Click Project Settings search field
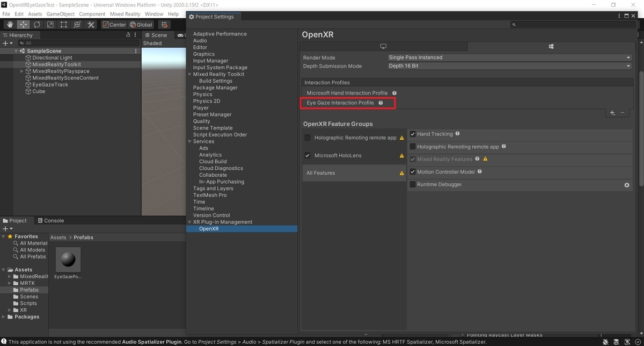Image resolution: width=644 pixels, height=346 pixels. 574,25
